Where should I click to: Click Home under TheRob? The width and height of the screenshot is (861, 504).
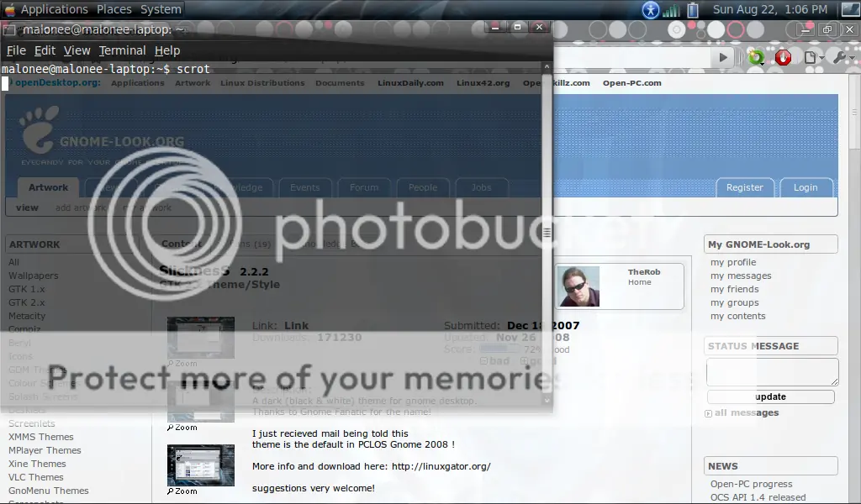click(x=640, y=282)
